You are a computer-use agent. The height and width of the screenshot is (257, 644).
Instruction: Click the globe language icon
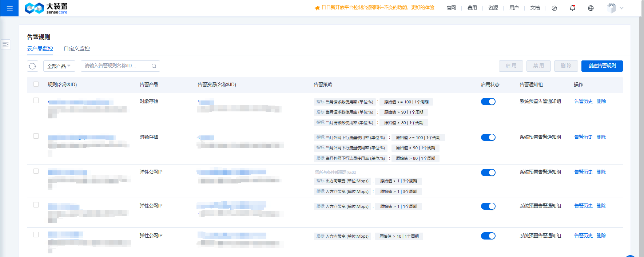pos(591,8)
